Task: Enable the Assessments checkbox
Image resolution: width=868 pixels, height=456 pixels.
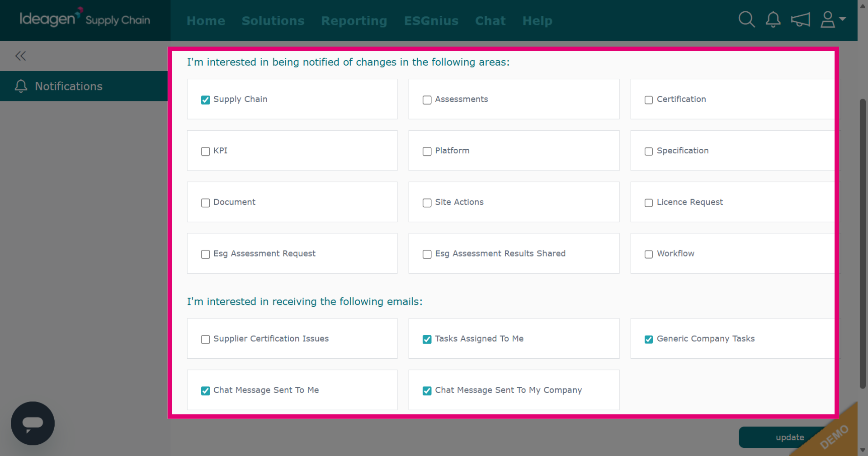Action: point(427,100)
